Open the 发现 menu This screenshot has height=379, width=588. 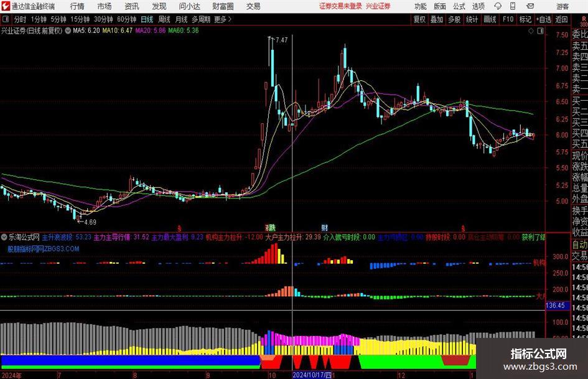[x=159, y=6]
